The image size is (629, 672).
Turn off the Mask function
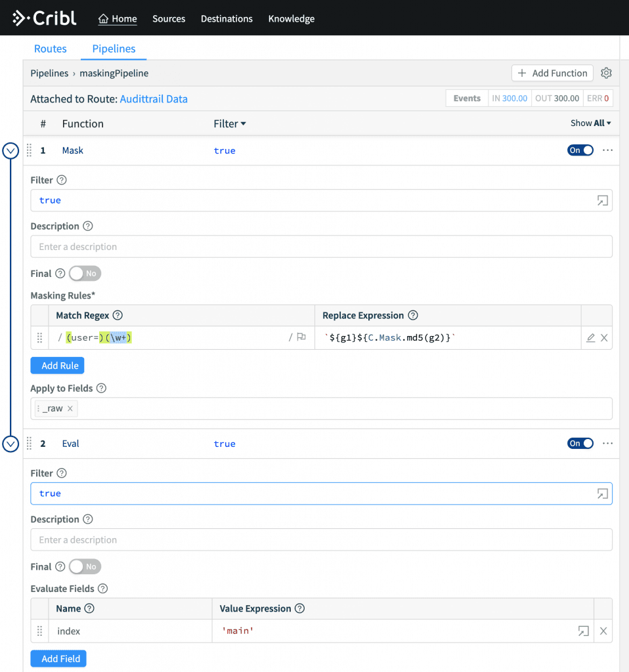(x=580, y=150)
